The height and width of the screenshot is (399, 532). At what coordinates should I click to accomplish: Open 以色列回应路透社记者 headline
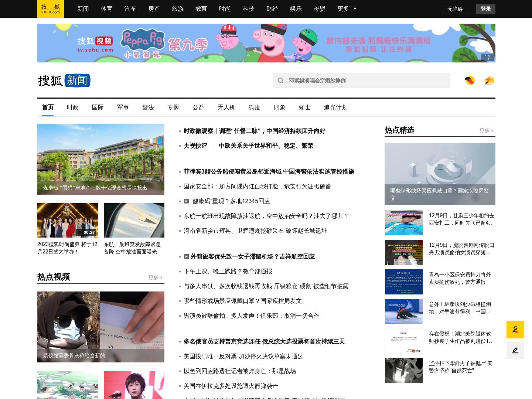240,371
